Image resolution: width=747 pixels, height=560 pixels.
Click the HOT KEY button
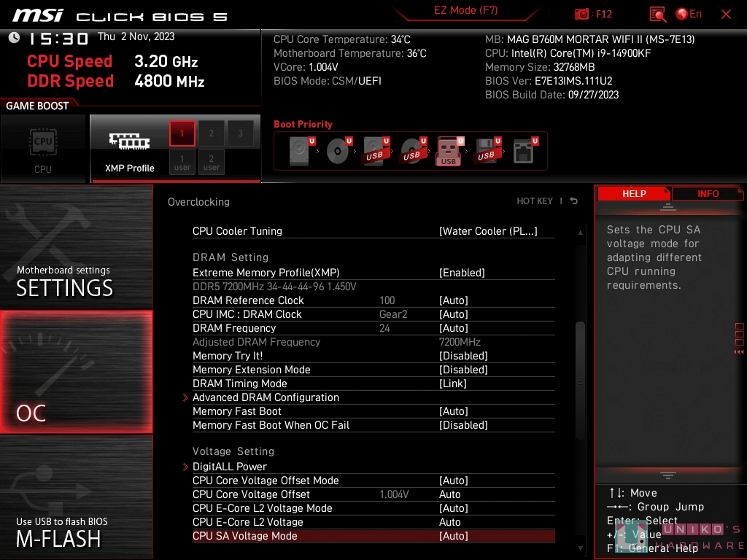click(535, 201)
